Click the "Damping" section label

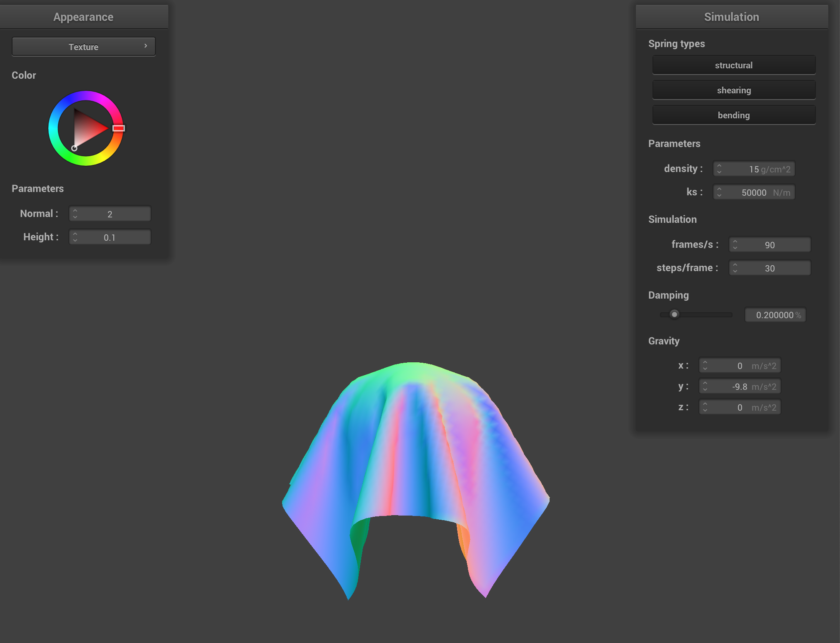[668, 295]
